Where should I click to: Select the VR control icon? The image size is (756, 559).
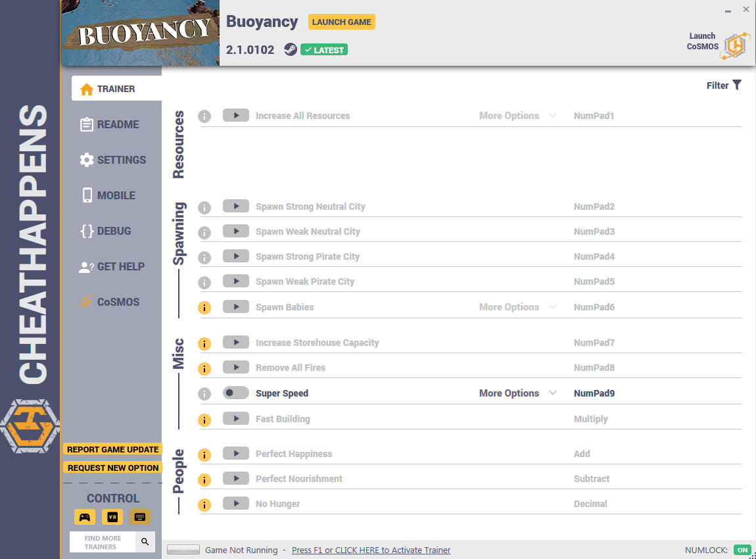(x=112, y=517)
